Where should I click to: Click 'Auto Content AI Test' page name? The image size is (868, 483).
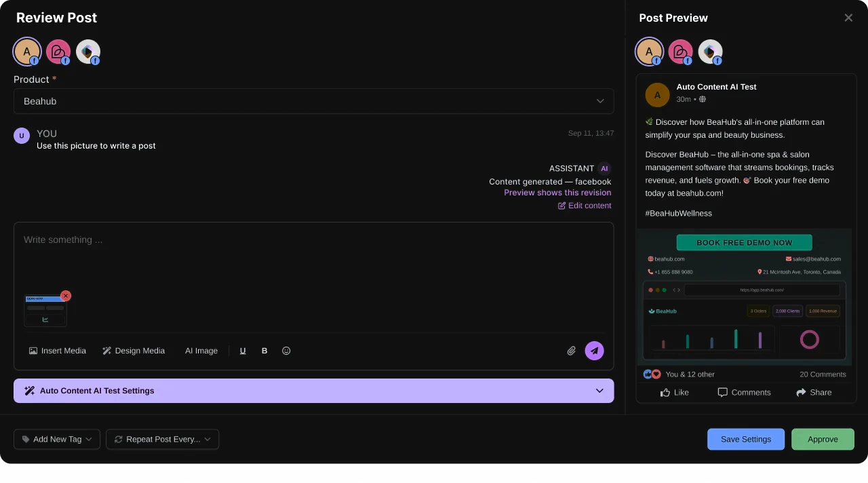pyautogui.click(x=716, y=87)
